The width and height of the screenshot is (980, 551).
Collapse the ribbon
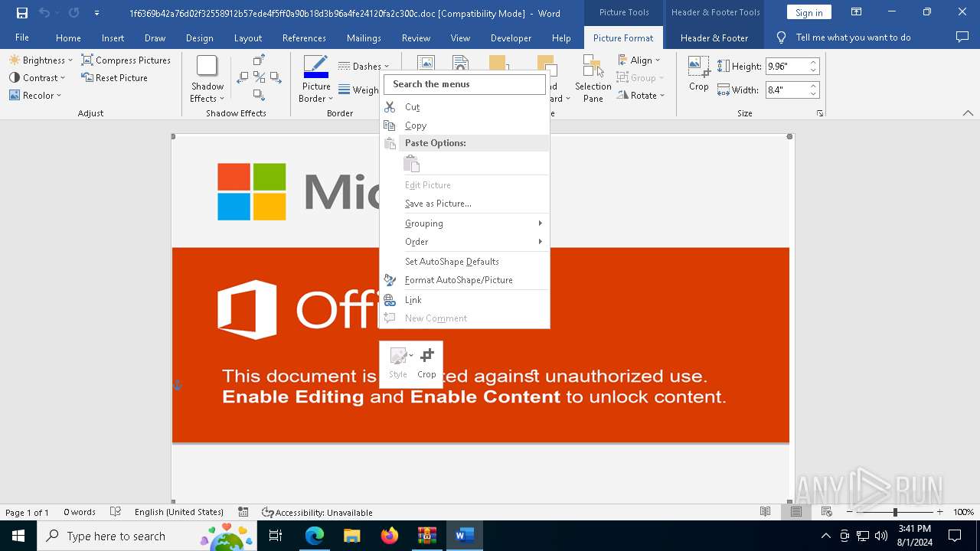(x=968, y=113)
